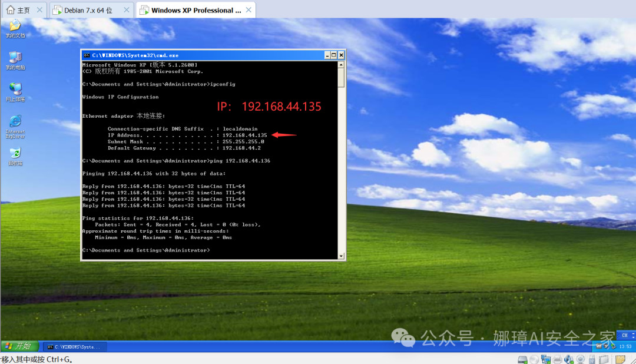Select the 我的电脑 desktop icon
Viewport: 636px width, 364px height.
tap(15, 61)
